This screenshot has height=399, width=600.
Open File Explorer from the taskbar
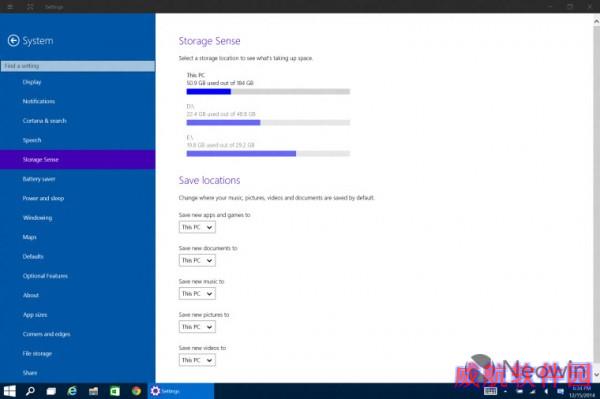click(93, 391)
